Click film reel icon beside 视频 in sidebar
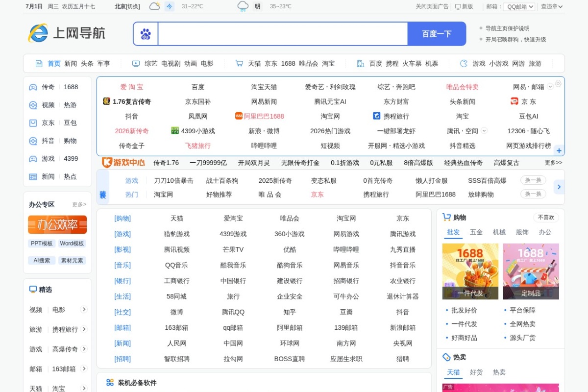Screen dimensions: 588x392 (x=33, y=105)
